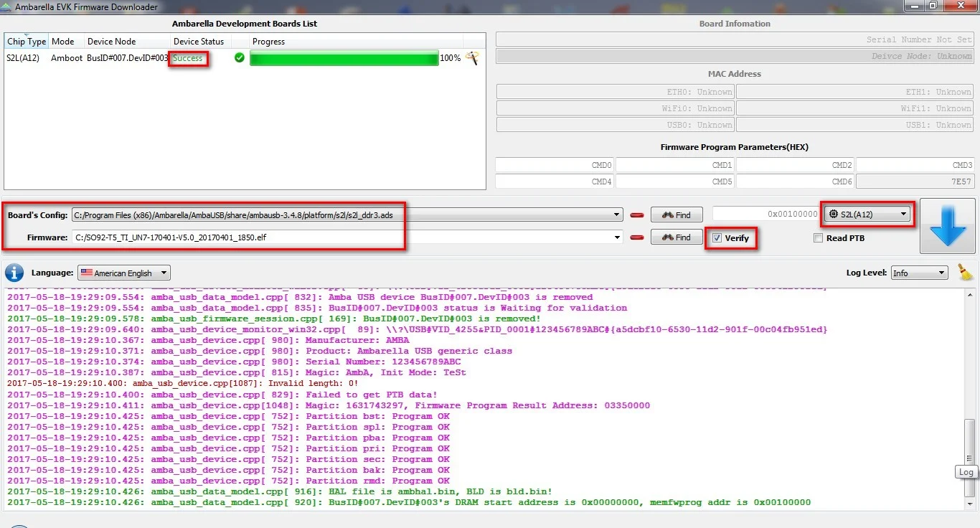Click the CMD5 parameter field
Image resolution: width=980 pixels, height=528 pixels.
[675, 181]
